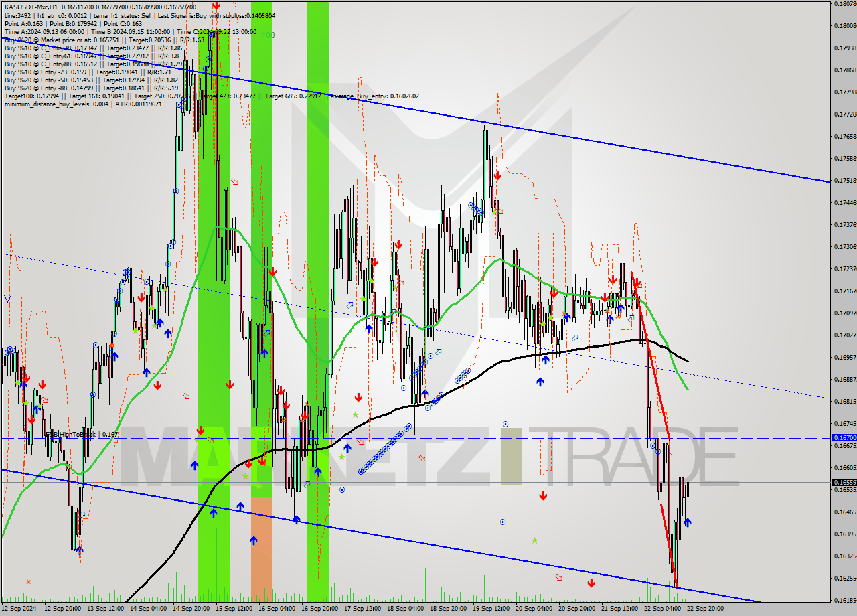This screenshot has height=616, width=857.
Task: Click the 0.17097 price axis label
Action: pos(844,313)
